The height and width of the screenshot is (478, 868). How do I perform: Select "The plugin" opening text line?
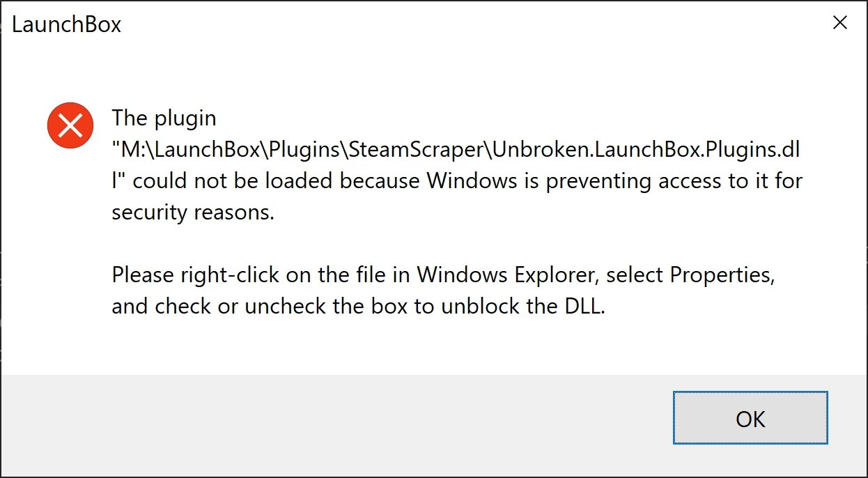point(164,118)
